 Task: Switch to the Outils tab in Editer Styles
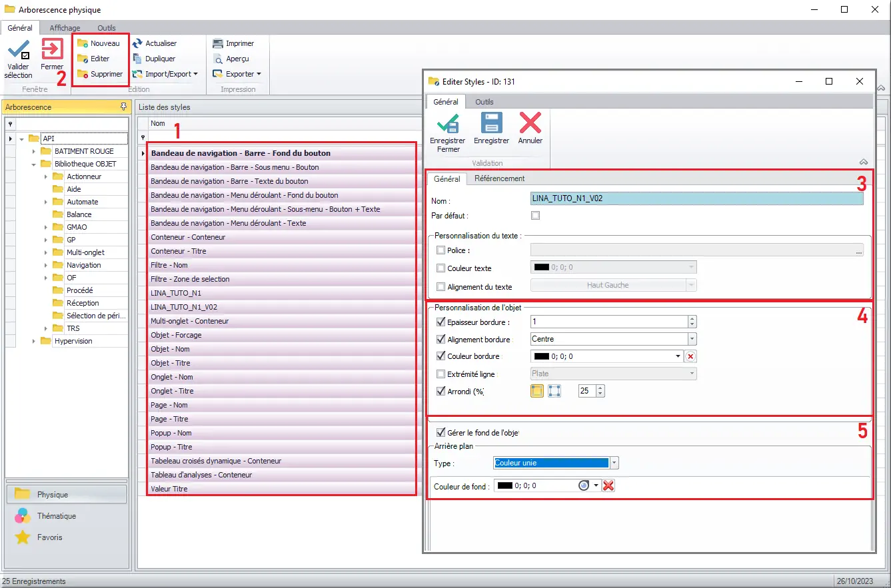click(x=484, y=102)
